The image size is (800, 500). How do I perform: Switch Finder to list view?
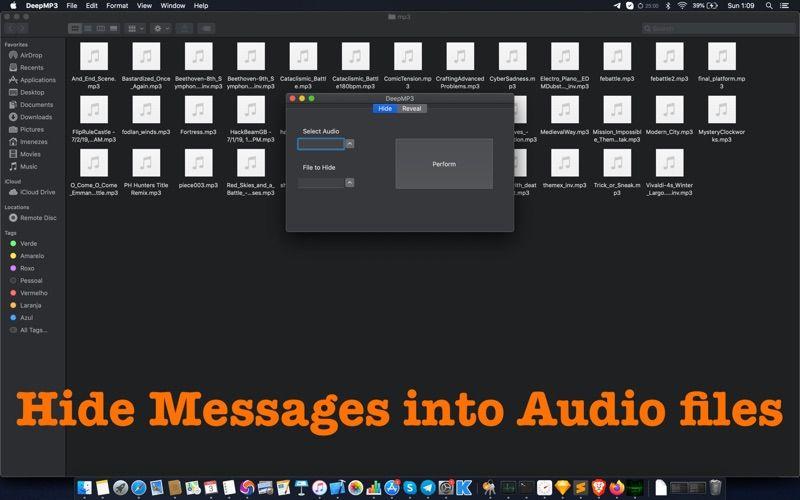point(87,29)
